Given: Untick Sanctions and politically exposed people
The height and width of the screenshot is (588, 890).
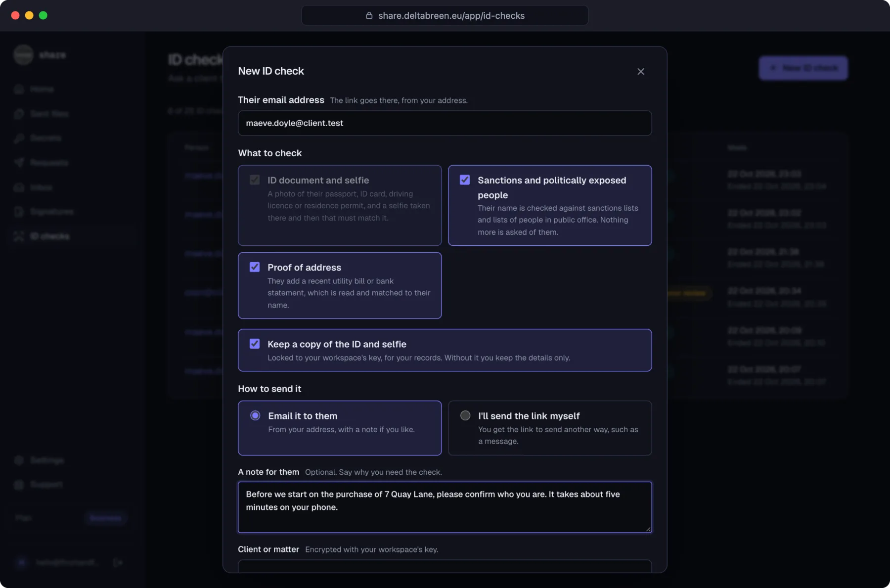Looking at the screenshot, I should pyautogui.click(x=465, y=180).
